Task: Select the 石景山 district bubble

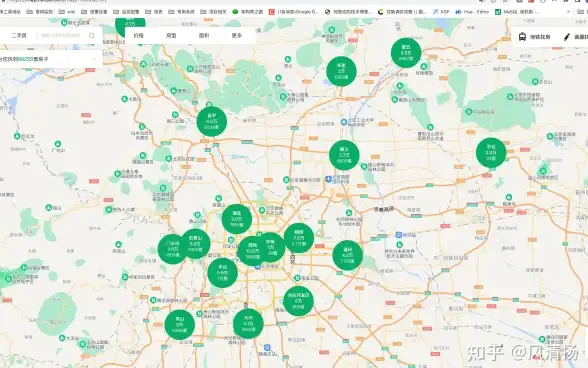Action: 195,244
